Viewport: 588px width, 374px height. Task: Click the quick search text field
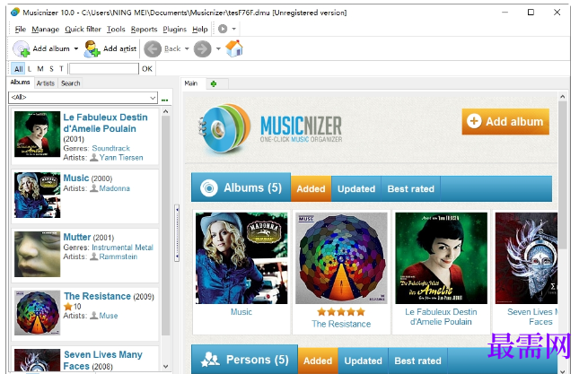point(104,68)
